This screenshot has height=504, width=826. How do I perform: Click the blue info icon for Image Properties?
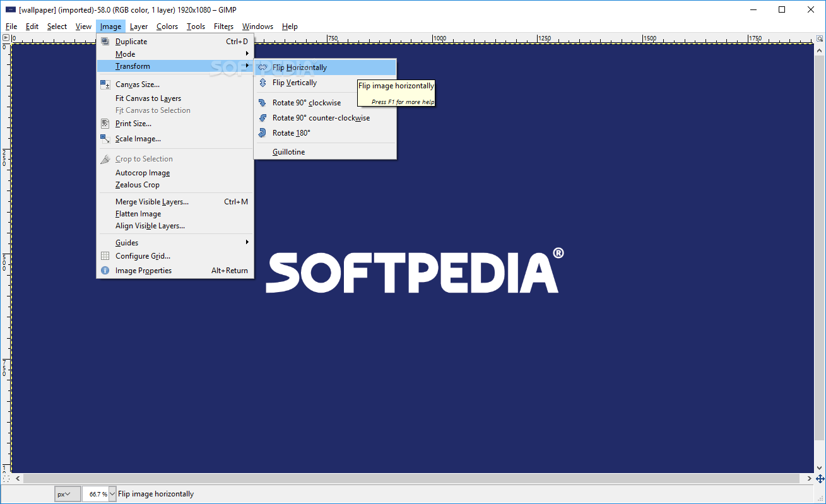click(105, 271)
